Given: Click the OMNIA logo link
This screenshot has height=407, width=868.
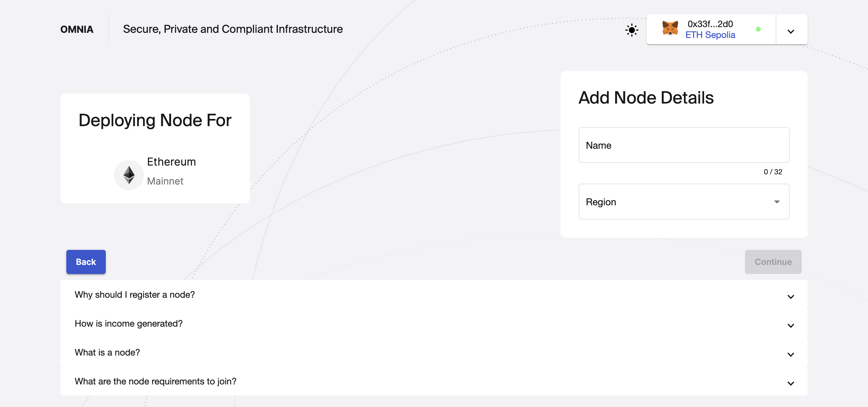Looking at the screenshot, I should tap(77, 30).
